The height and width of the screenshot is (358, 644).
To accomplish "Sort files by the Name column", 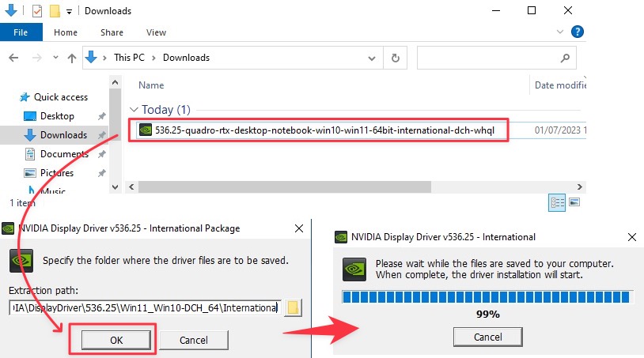I will tap(151, 85).
